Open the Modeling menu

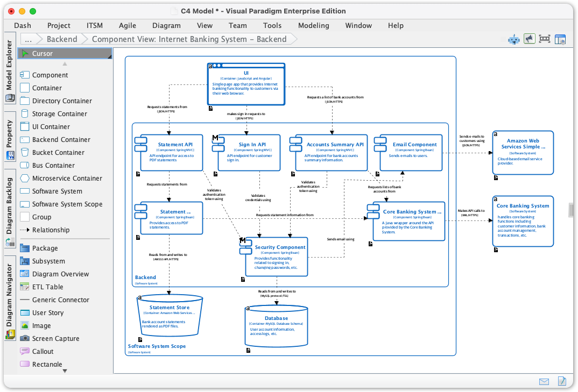click(313, 25)
